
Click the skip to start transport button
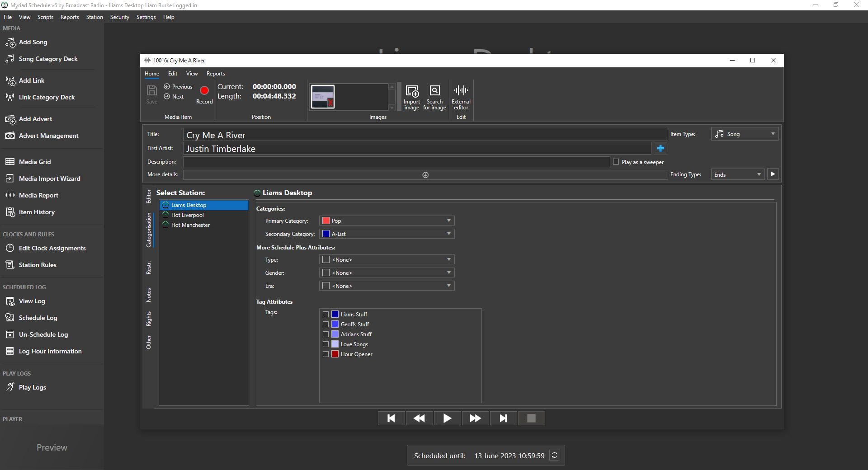pyautogui.click(x=392, y=418)
